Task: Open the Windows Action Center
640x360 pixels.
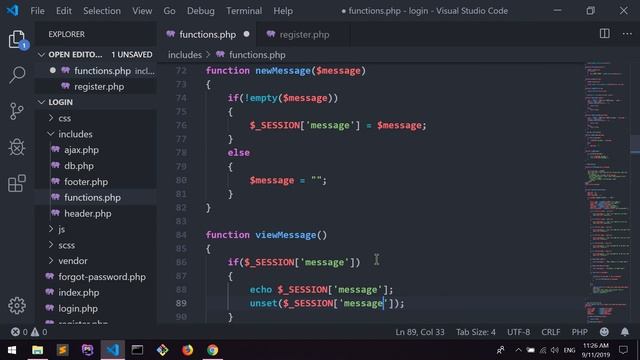Action: pyautogui.click(x=623, y=350)
